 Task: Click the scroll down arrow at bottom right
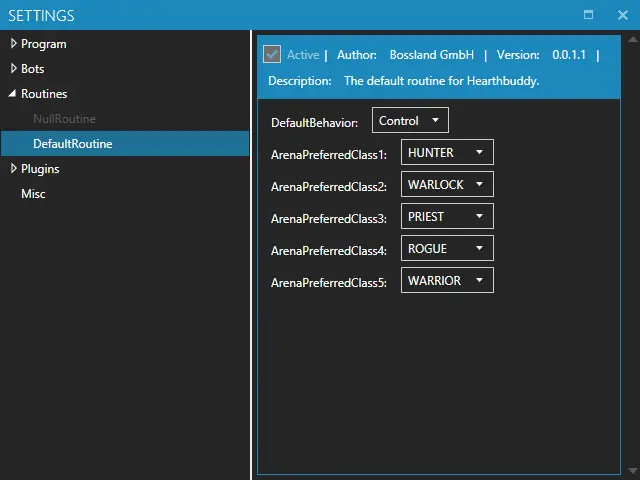pos(632,470)
